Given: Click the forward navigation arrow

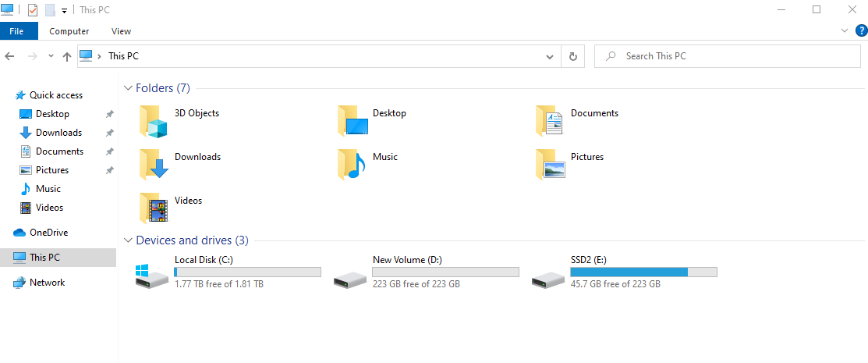Looking at the screenshot, I should [x=32, y=56].
